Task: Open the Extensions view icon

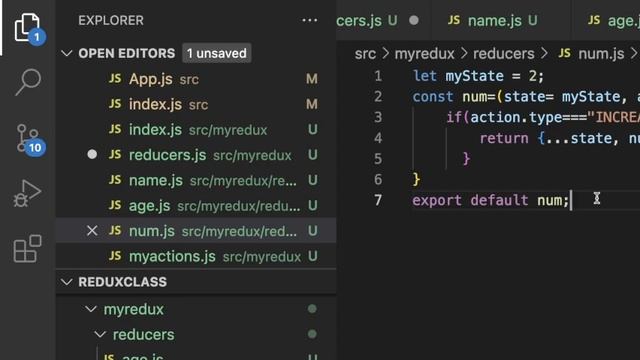Action: (28, 248)
